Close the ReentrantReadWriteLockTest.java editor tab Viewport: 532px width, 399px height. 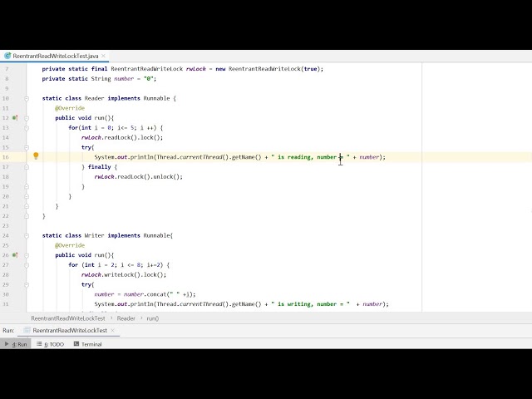(103, 56)
